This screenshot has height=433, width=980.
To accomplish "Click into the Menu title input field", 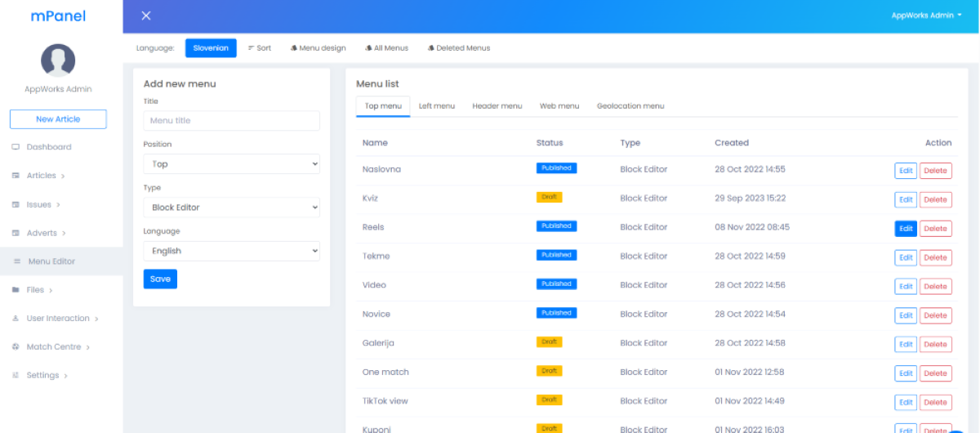I will (x=231, y=121).
